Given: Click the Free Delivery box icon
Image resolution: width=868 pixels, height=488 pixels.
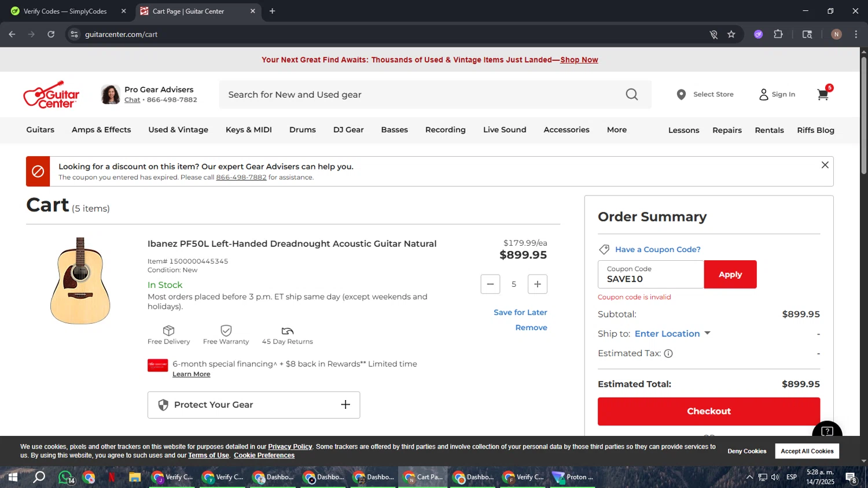Looking at the screenshot, I should 168,330.
